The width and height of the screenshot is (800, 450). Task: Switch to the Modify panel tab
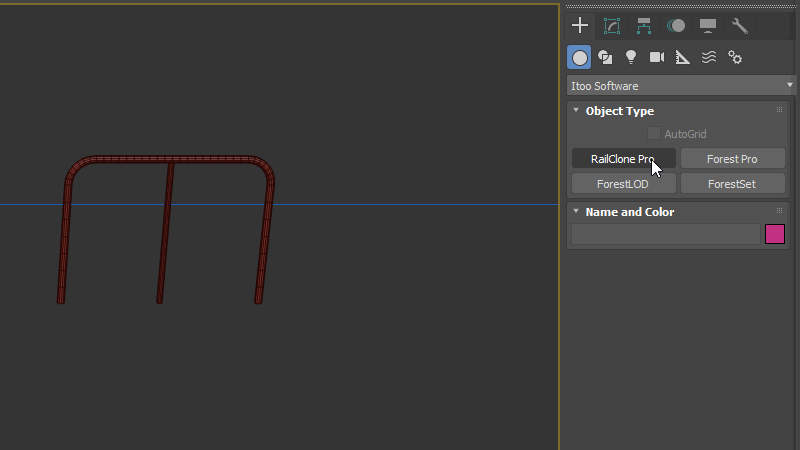pos(612,26)
